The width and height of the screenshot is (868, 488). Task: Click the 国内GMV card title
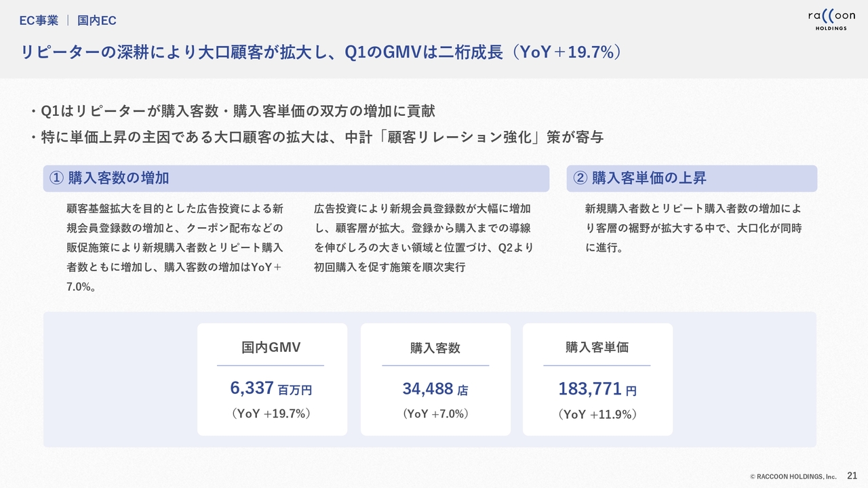[x=271, y=348]
